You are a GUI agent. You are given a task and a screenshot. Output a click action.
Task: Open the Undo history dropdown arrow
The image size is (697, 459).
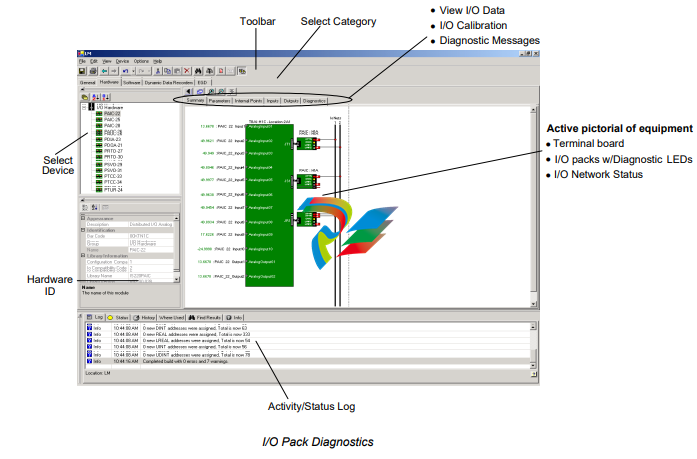click(x=133, y=71)
